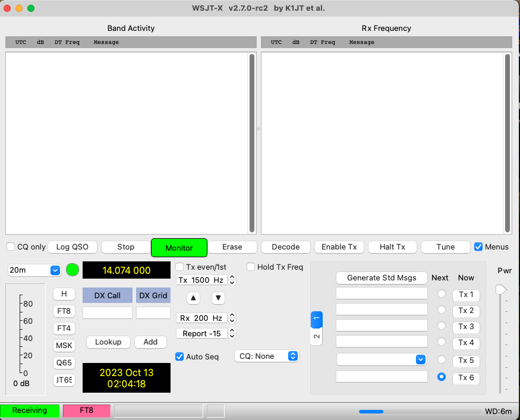
Task: Click the Enable Tx button
Action: tap(339, 247)
